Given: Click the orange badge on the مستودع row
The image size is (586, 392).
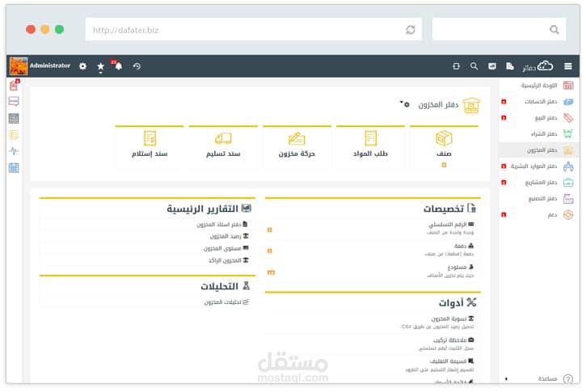Looking at the screenshot, I should 271,272.
